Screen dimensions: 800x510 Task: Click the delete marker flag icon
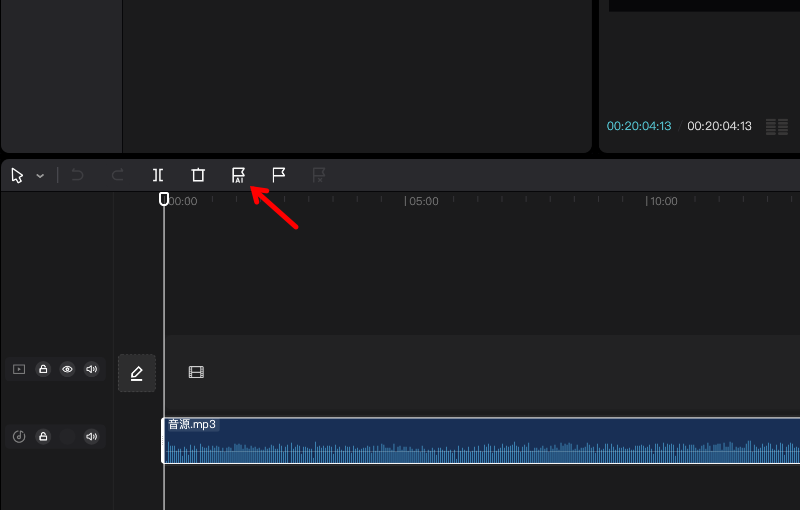(318, 175)
